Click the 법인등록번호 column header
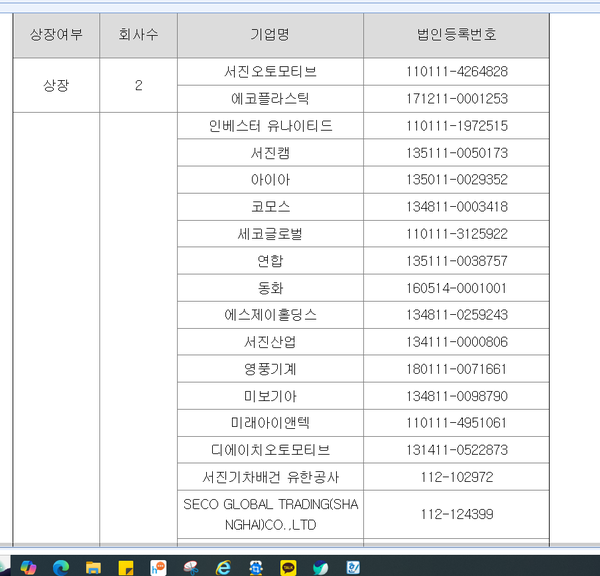600x576 pixels. (457, 35)
